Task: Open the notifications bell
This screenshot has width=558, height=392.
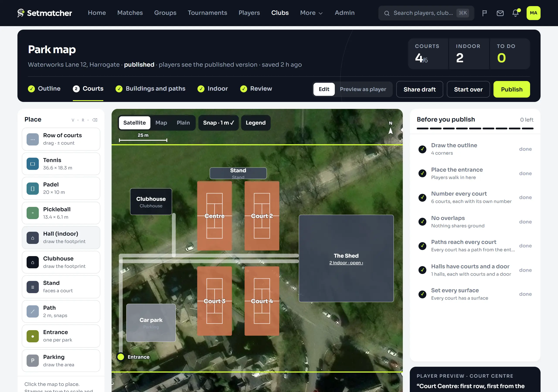Action: point(515,13)
